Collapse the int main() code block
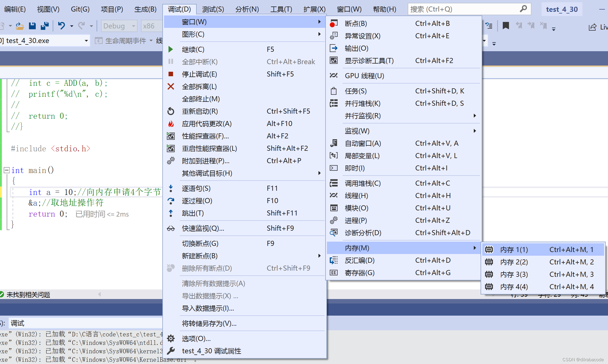This screenshot has height=364, width=608. click(x=7, y=170)
